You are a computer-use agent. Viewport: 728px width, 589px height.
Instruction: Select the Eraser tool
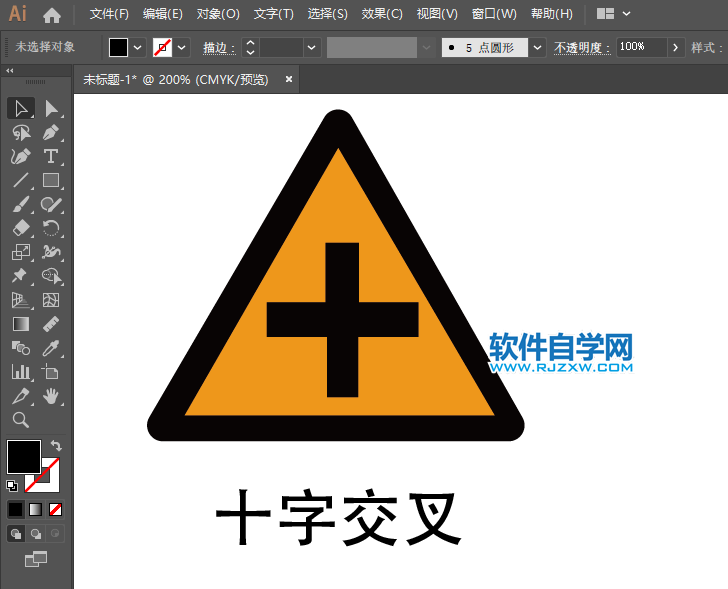[21, 228]
